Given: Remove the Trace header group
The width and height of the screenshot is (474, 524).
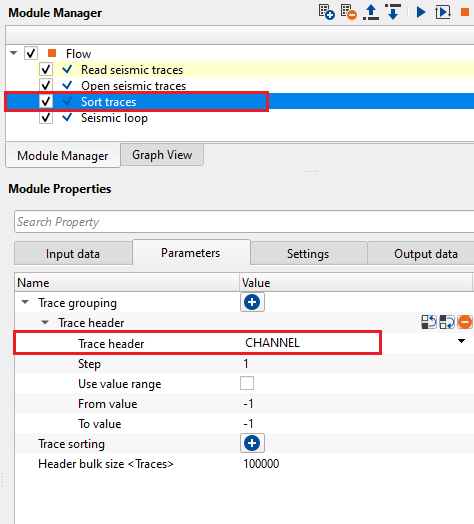Looking at the screenshot, I should tap(465, 322).
